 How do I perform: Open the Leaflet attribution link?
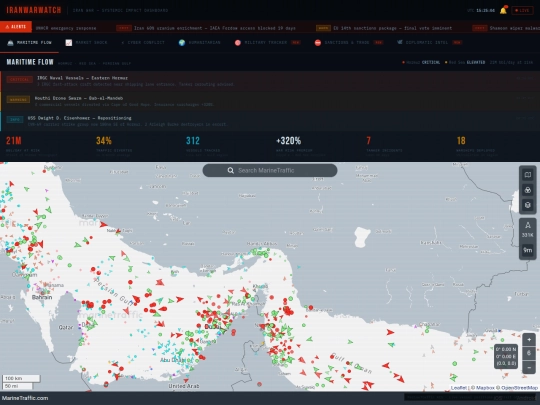(x=458, y=388)
